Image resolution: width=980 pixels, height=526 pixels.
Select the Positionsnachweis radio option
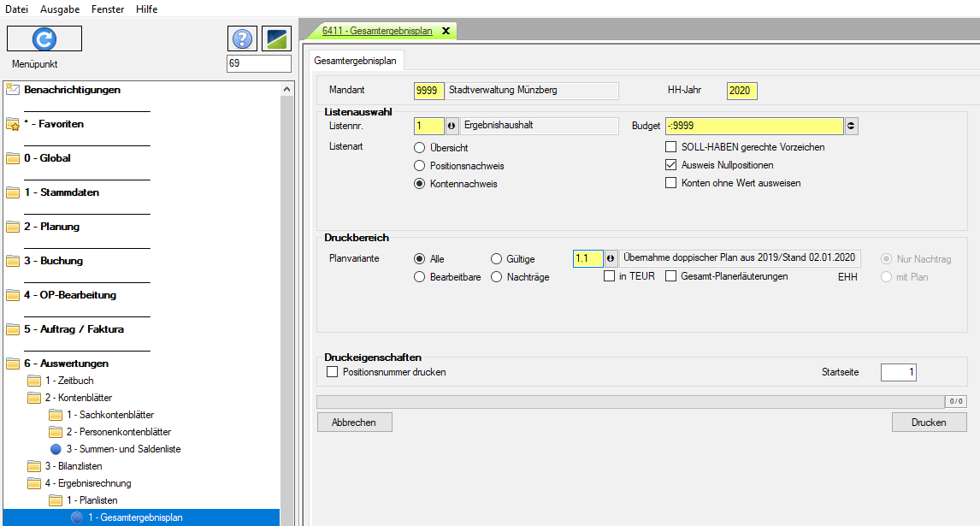(420, 165)
